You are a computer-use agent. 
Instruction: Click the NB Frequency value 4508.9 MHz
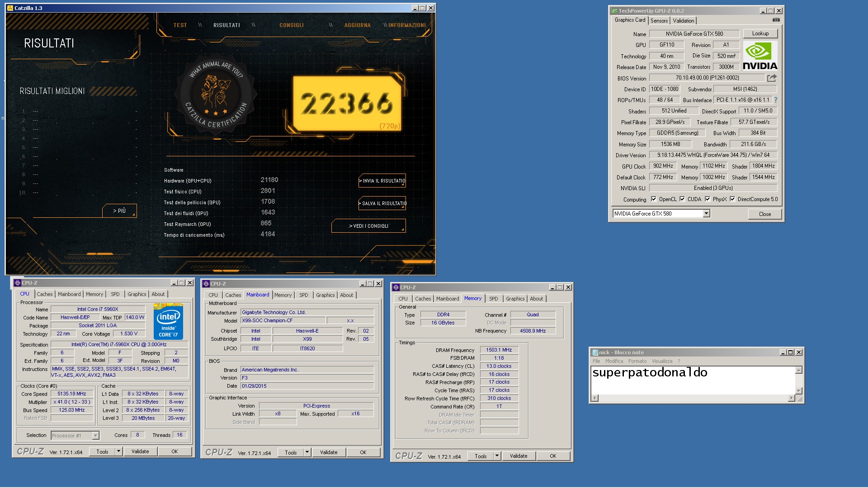[533, 331]
